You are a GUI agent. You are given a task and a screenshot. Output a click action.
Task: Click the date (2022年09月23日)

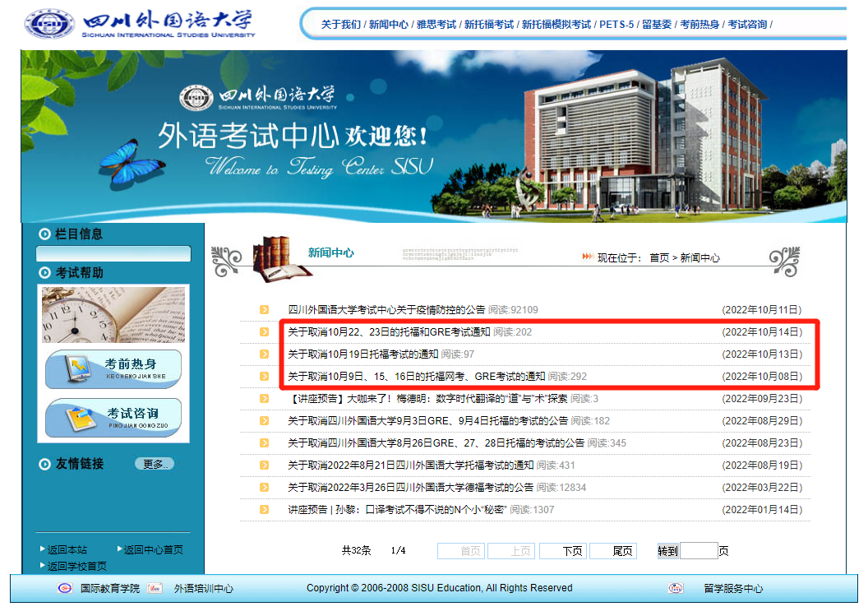click(762, 398)
